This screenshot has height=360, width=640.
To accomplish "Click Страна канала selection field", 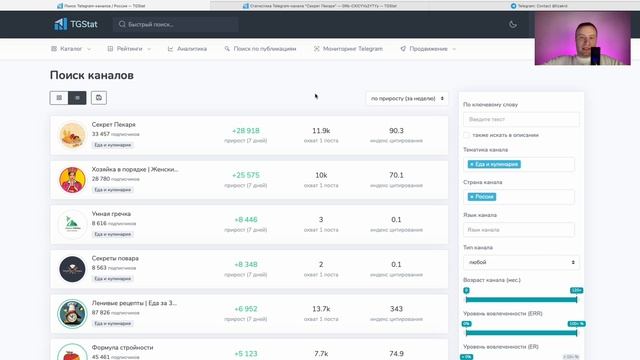I will 519,197.
